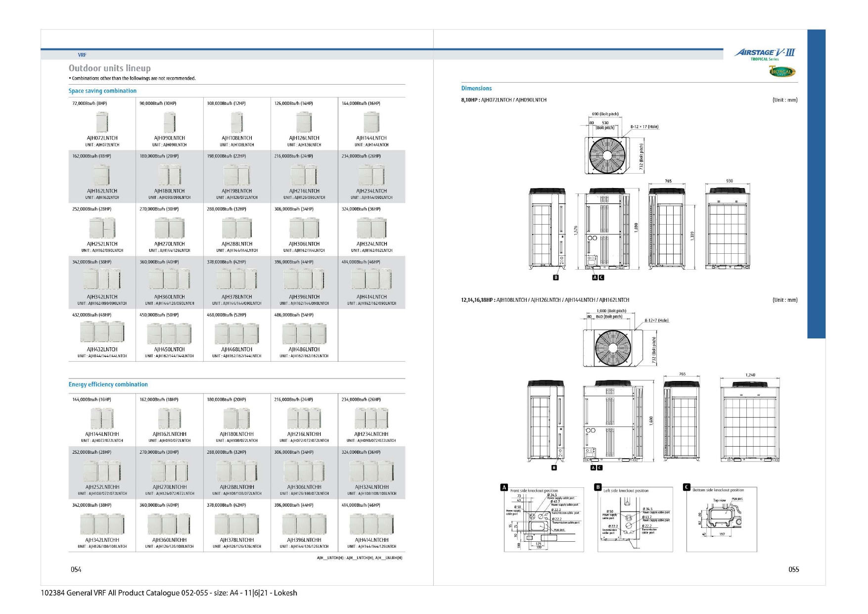Click page number '055'
Screen dimensions: 868x614
(793, 570)
